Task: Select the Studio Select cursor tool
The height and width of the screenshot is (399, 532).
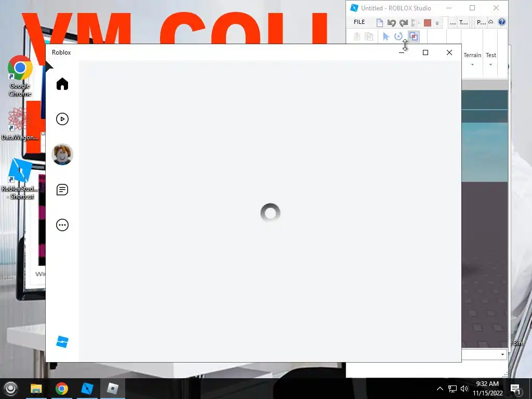Action: click(x=386, y=36)
